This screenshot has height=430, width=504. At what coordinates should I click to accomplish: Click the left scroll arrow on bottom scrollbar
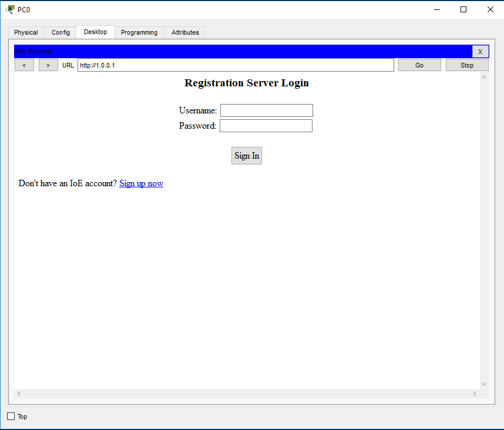point(18,394)
